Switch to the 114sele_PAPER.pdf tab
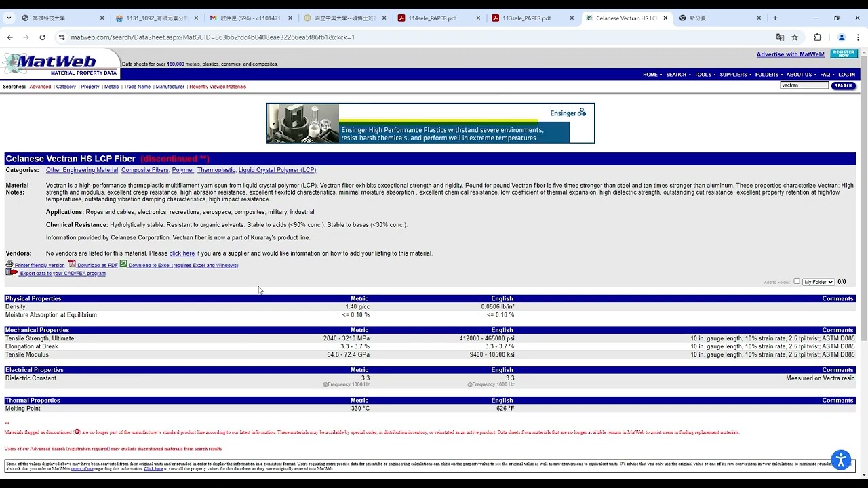 [437, 18]
